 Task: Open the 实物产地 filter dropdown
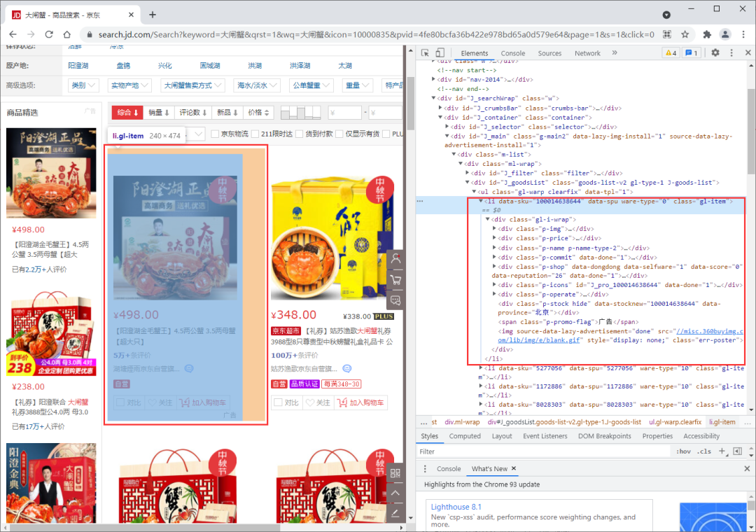pyautogui.click(x=129, y=85)
